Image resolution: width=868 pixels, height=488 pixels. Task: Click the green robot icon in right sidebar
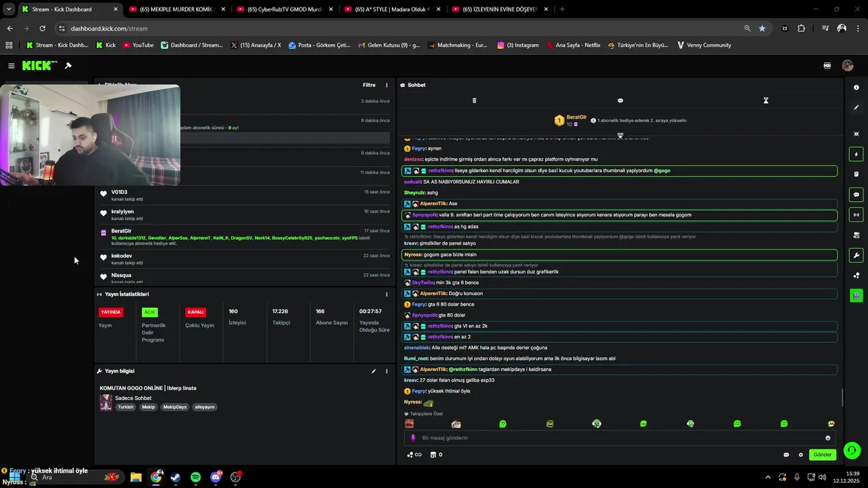tap(856, 296)
